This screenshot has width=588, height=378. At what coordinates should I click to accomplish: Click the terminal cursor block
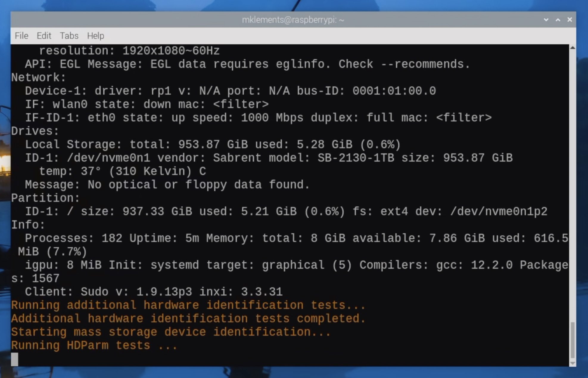15,359
